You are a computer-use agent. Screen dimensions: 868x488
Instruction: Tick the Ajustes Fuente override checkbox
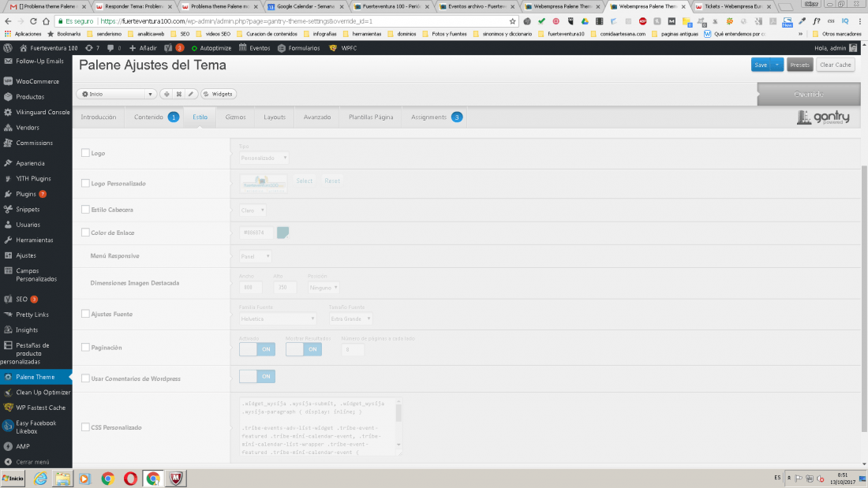[85, 314]
